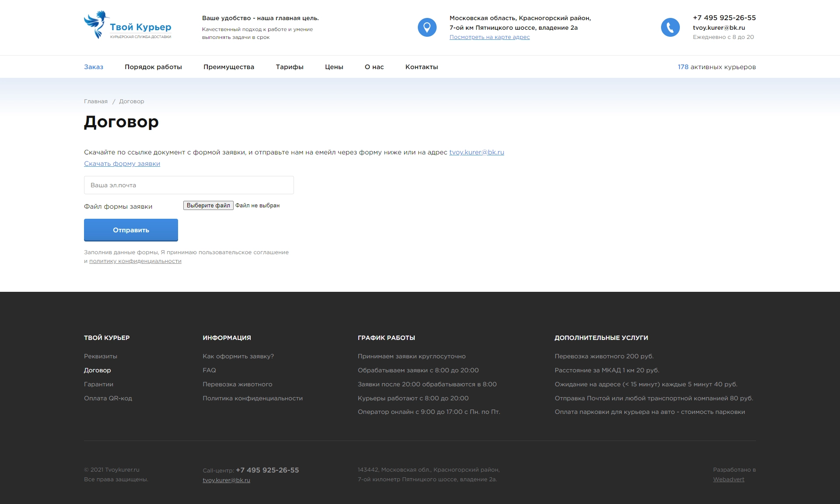Click footer text Перевозка животного 200 руб.
This screenshot has height=504, width=840.
[604, 357]
